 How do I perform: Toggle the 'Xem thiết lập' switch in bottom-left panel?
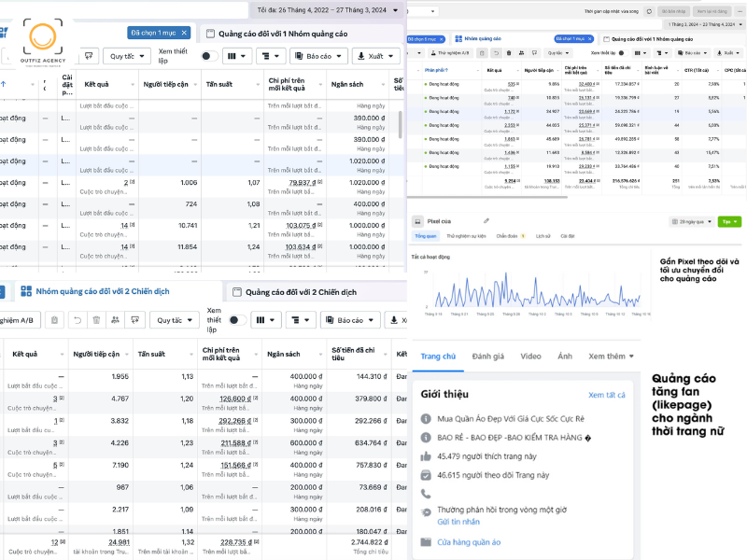pyautogui.click(x=237, y=320)
